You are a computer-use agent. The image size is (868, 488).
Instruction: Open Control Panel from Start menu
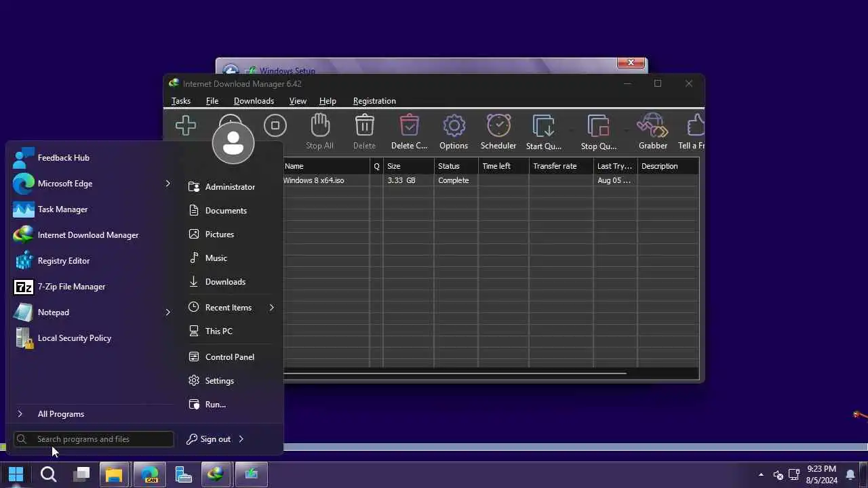(231, 357)
